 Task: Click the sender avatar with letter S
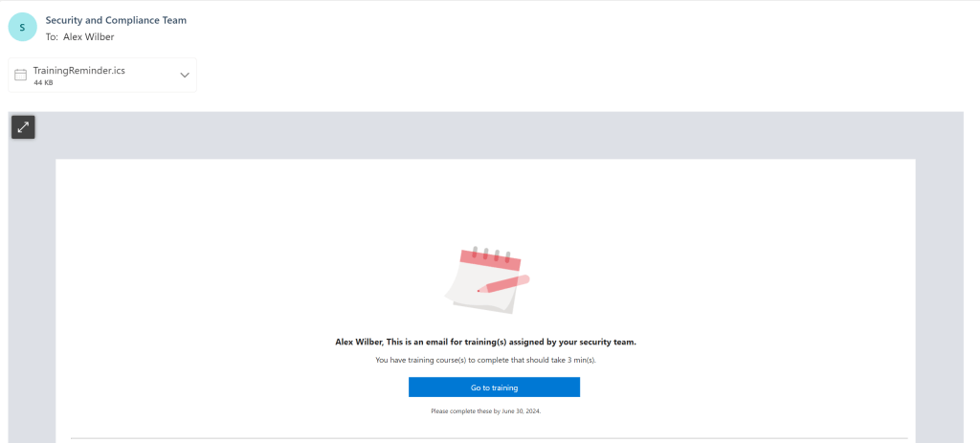point(22,28)
